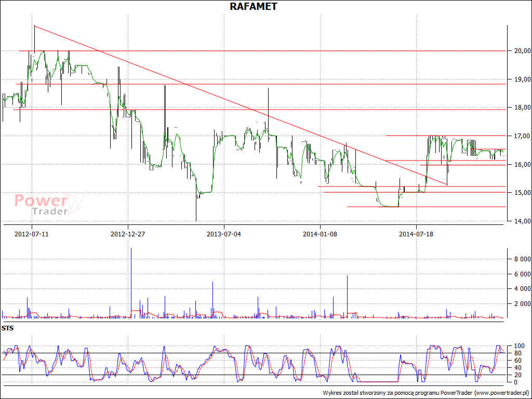The width and height of the screenshot is (532, 399).
Task: Select the 20,00 price axis label
Action: [x=523, y=51]
